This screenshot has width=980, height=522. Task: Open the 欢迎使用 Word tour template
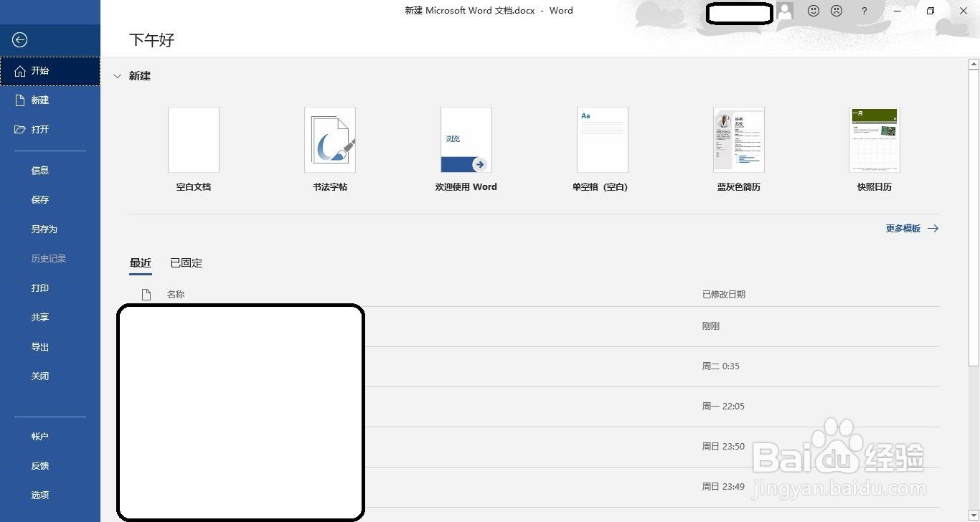click(x=466, y=148)
